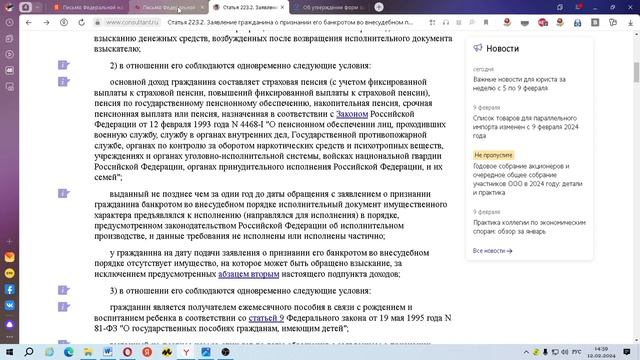640x360 pixels.
Task: Open the orange mail icon in sidebar
Action: [x=9, y=257]
